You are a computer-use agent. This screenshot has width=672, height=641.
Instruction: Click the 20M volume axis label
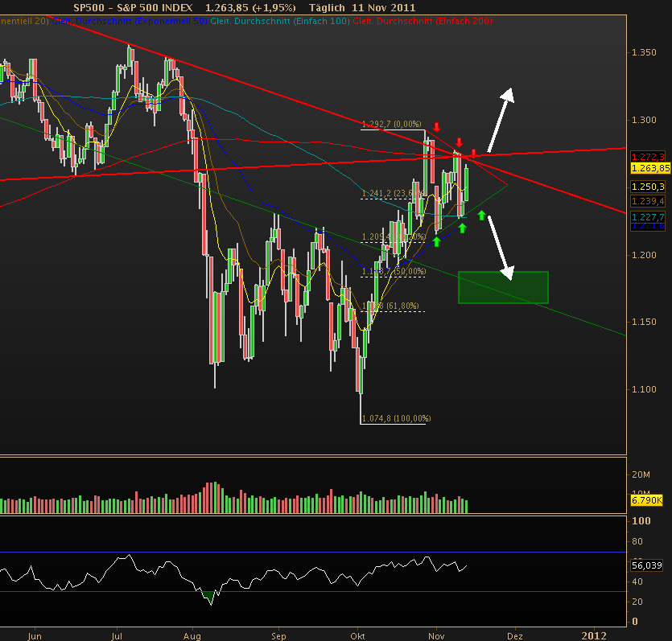pyautogui.click(x=641, y=475)
